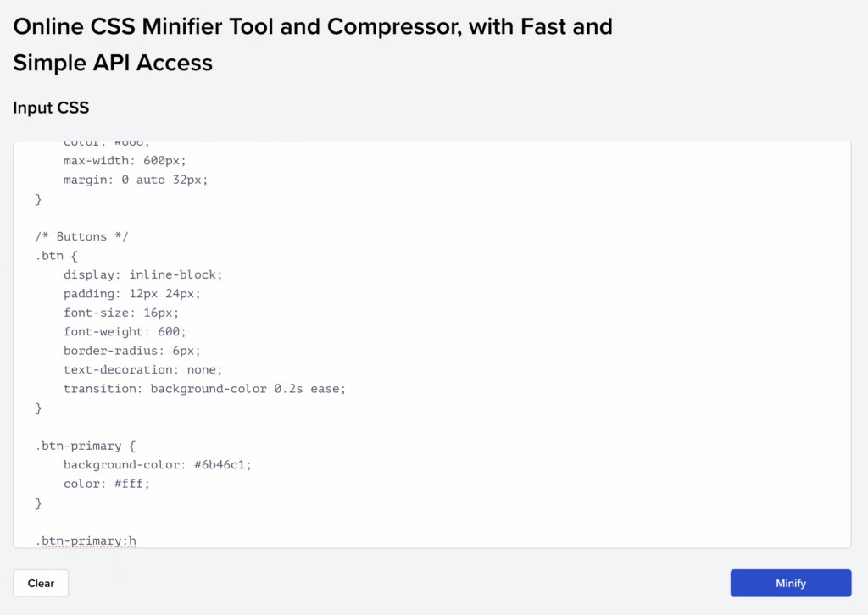Click the transition: background-color 0.2s ease line

(203, 388)
